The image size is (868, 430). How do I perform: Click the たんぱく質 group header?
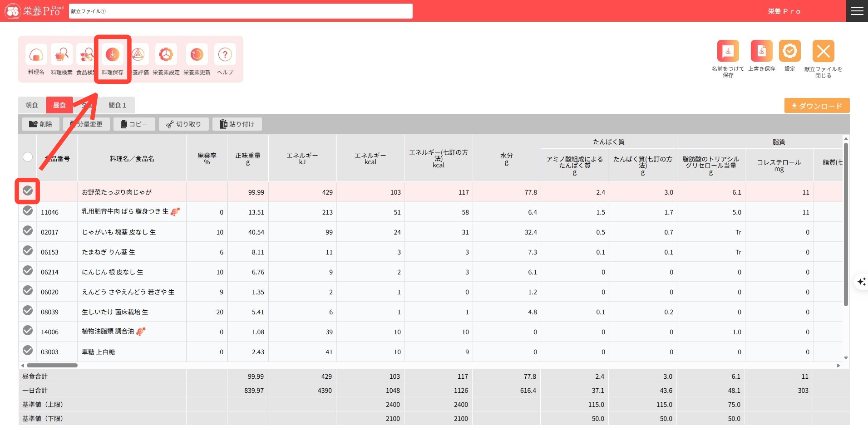tap(609, 142)
